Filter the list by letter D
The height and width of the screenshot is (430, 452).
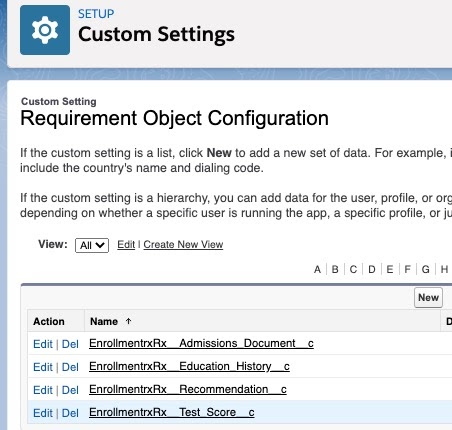(372, 269)
